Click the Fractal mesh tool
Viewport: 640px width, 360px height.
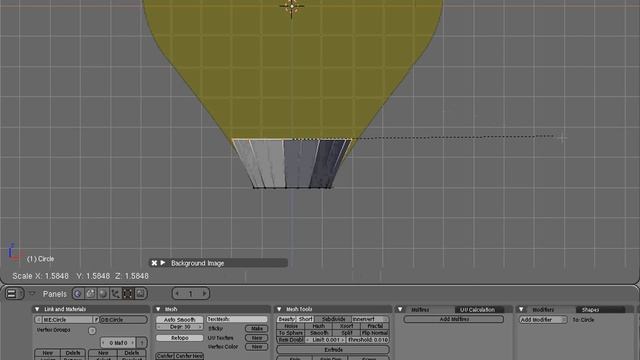click(375, 326)
